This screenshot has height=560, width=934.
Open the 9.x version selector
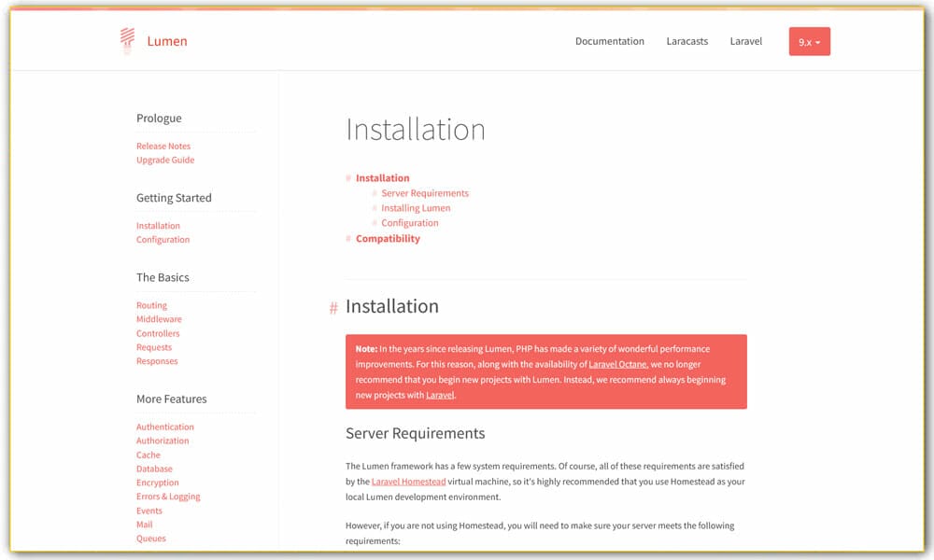[x=809, y=41]
